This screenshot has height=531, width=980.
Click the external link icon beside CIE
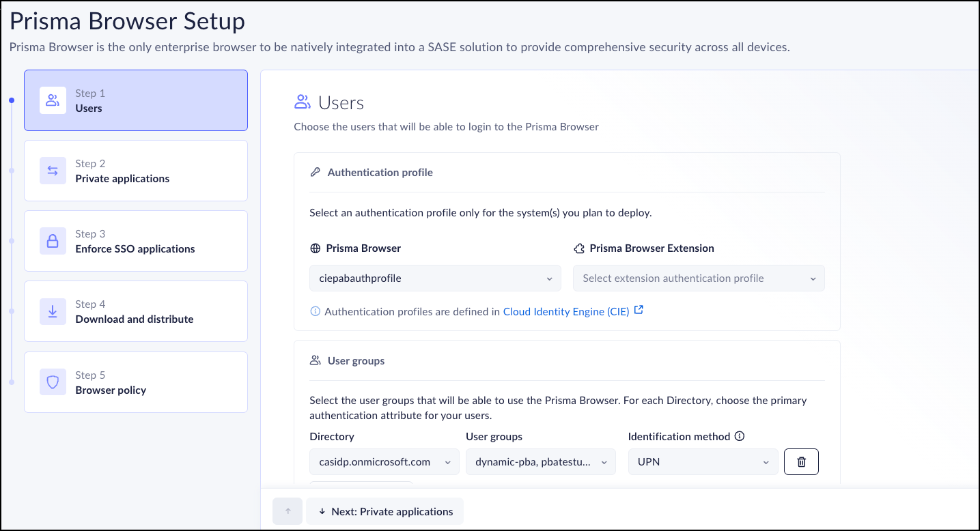[639, 311]
